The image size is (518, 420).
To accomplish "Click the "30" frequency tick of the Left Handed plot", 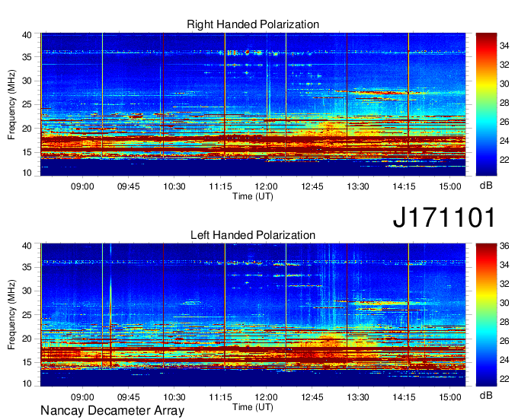I will 27,291.
